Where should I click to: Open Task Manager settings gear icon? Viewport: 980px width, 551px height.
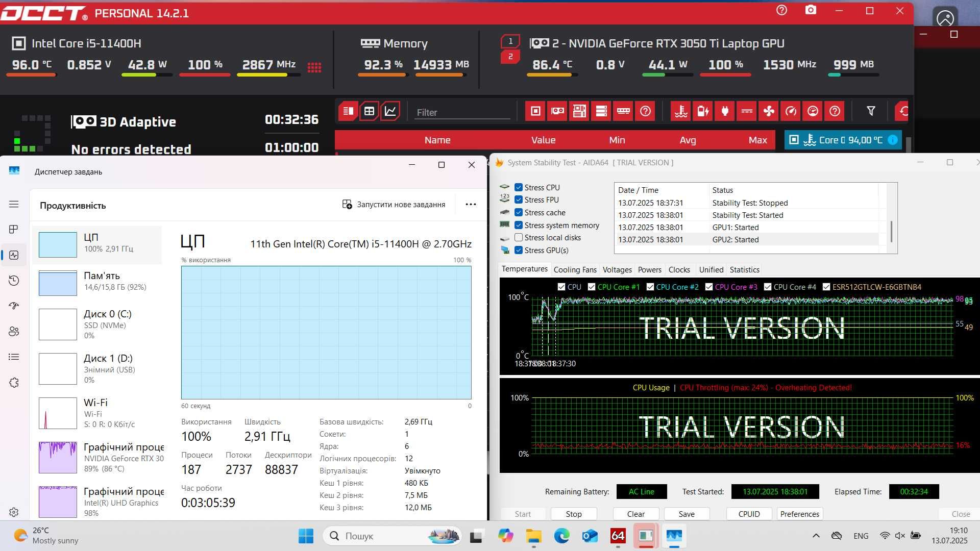(x=14, y=512)
